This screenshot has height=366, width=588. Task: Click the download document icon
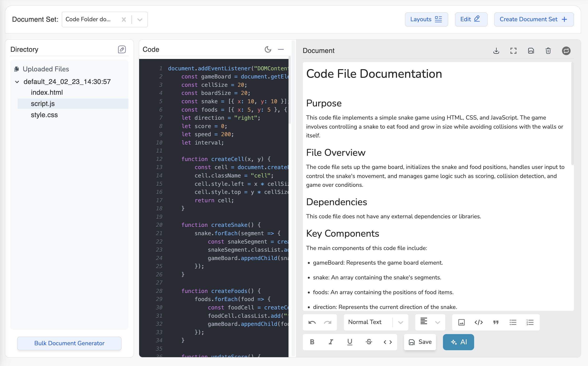[496, 51]
